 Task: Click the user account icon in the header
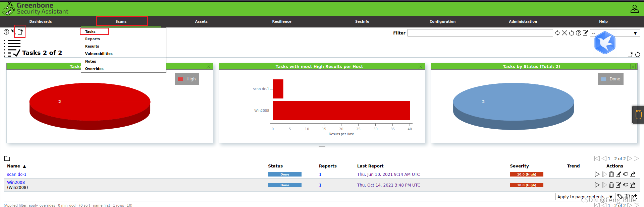point(634,8)
